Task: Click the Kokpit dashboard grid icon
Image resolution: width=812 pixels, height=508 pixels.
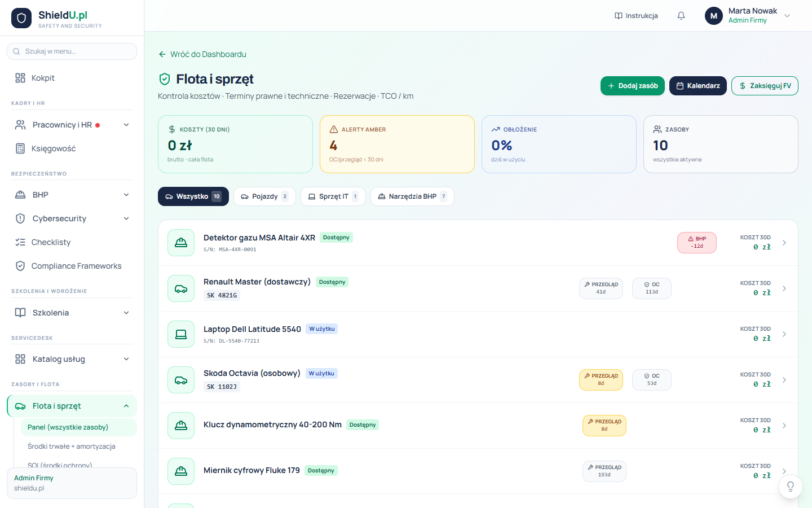Action: point(20,78)
